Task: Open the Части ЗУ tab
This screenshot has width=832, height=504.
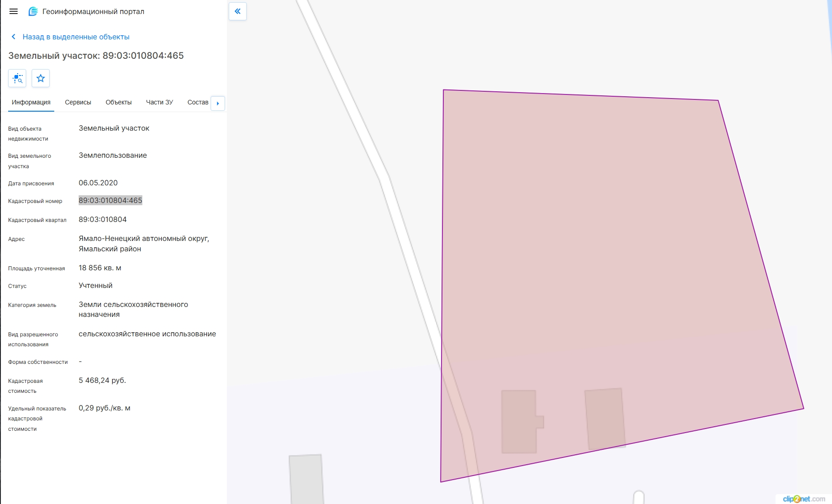Action: (x=160, y=102)
